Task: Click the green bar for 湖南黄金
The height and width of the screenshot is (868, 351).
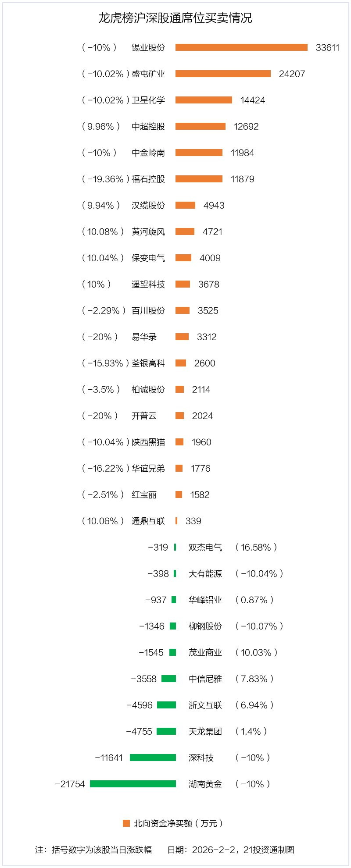Action: (133, 784)
